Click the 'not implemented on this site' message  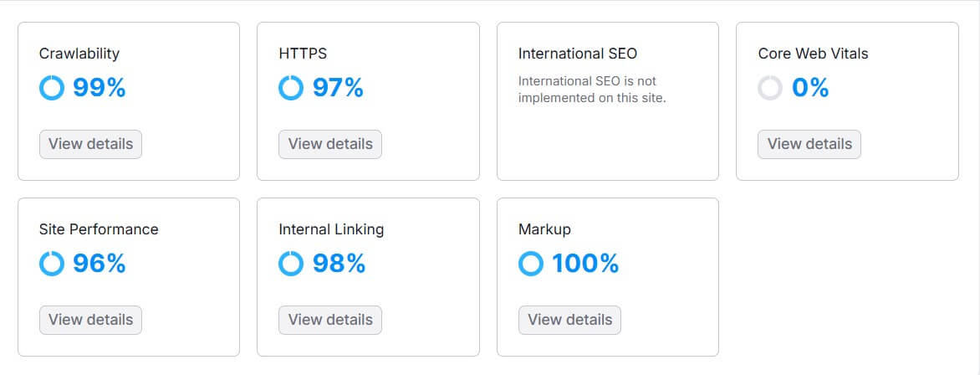click(x=592, y=90)
